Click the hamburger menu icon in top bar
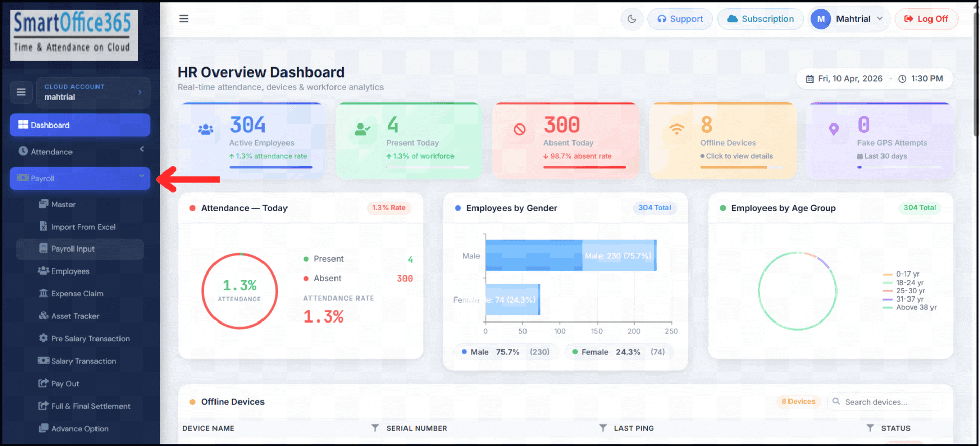 [x=184, y=19]
